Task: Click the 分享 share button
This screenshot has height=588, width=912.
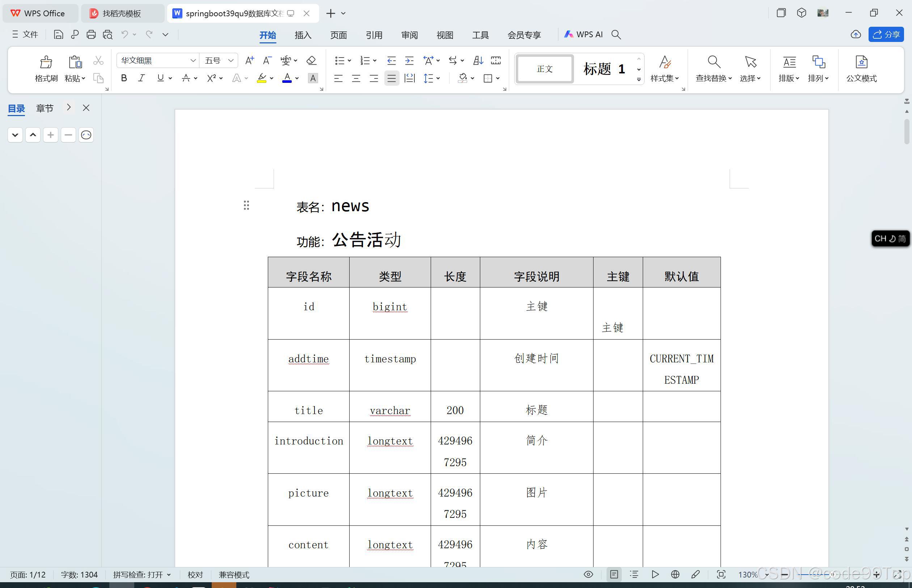Action: point(886,34)
